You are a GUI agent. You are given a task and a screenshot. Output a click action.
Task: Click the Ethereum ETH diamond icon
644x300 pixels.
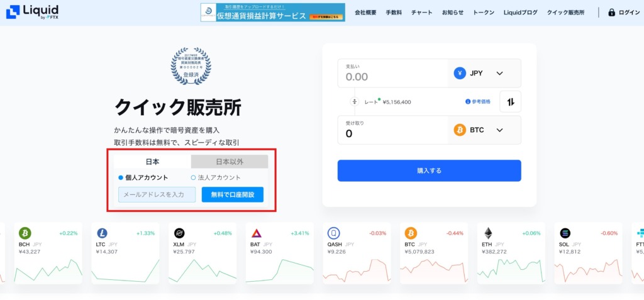click(488, 233)
